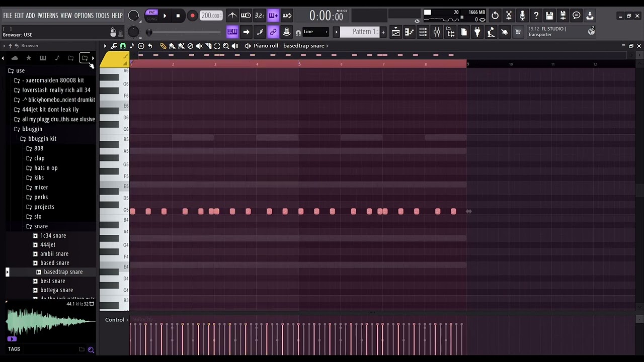Viewport: 644px width, 362px height.
Task: Select the Draw pencil tool in piano roll
Action: click(x=163, y=46)
